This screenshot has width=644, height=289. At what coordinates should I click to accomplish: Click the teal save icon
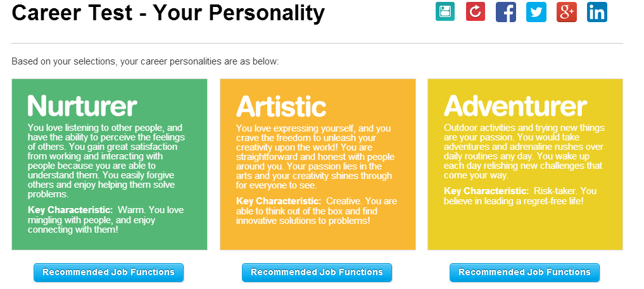coord(445,11)
